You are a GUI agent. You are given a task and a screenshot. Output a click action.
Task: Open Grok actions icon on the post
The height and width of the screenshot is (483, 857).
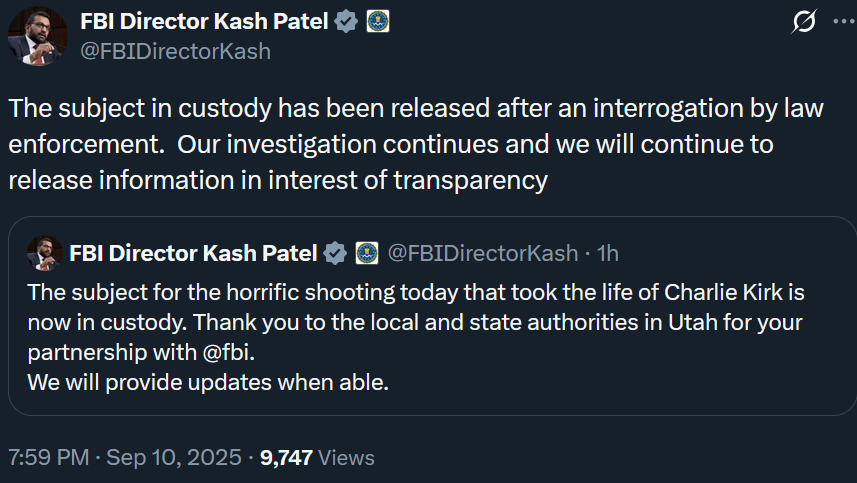(804, 22)
